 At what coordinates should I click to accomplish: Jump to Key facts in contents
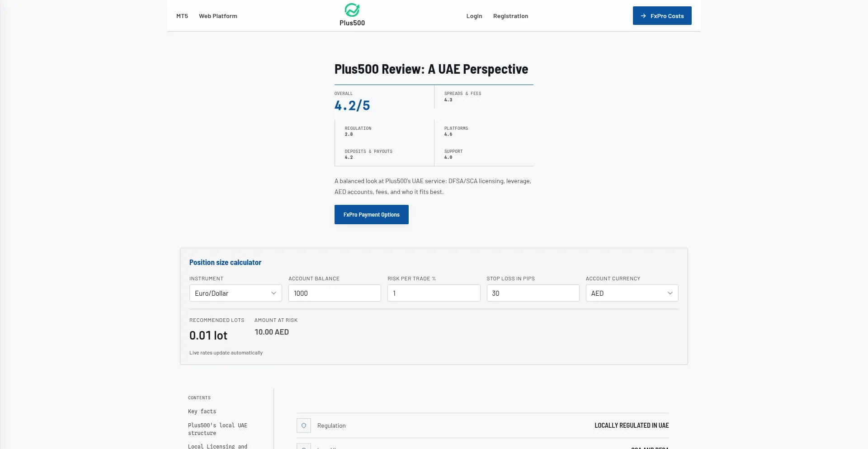202,411
